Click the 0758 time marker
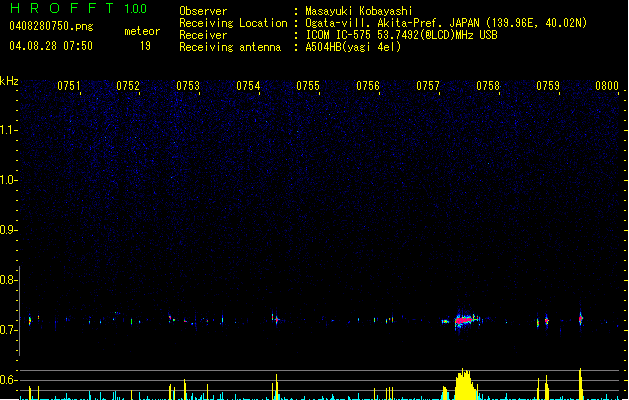The width and height of the screenshot is (629, 400). [x=488, y=86]
